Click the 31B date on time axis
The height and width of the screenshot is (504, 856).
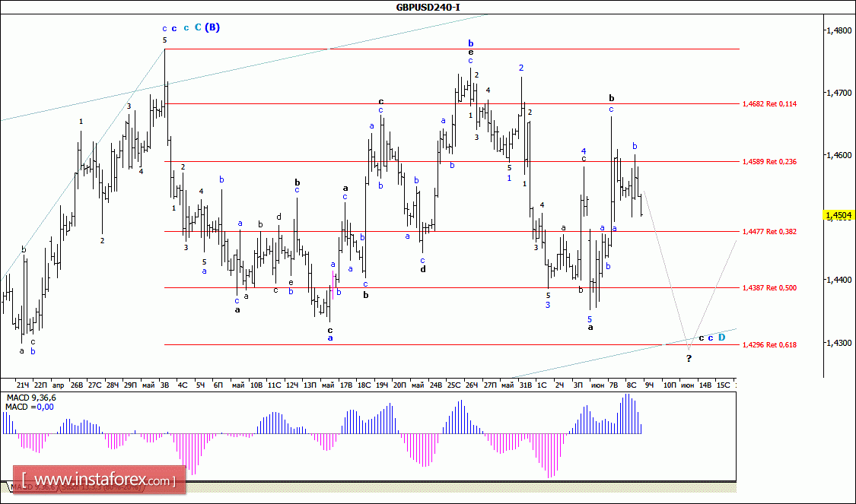[x=525, y=385]
